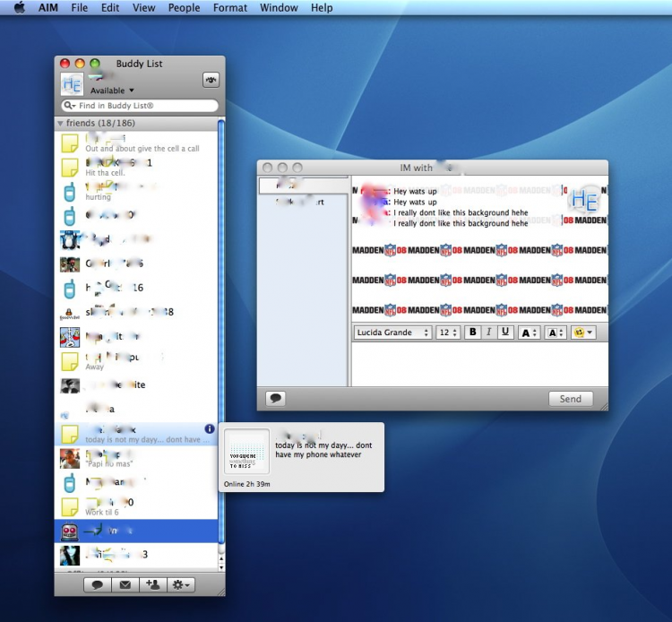Open the gear settings menu in Buddy List
The height and width of the screenshot is (622, 672).
(180, 584)
